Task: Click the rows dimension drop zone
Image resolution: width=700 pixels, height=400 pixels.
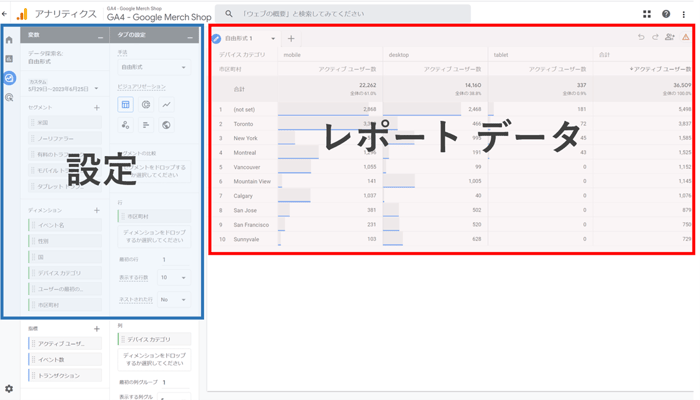Action: coord(154,237)
